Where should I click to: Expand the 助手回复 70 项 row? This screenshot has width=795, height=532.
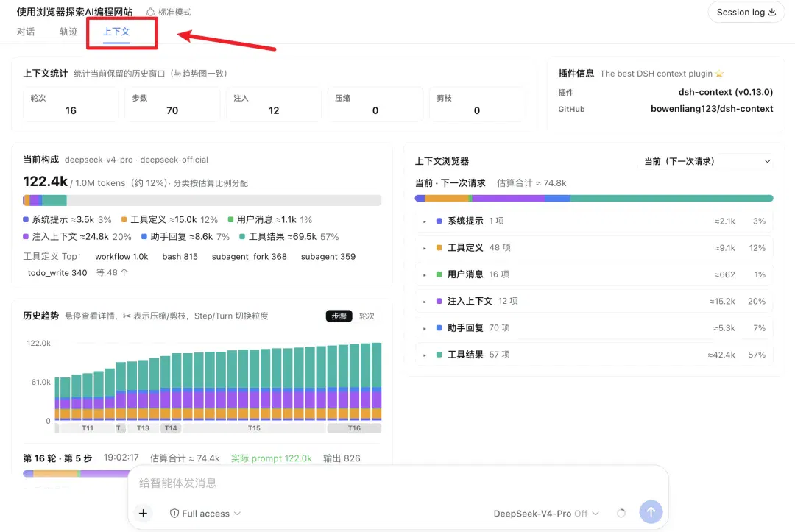tap(594, 328)
